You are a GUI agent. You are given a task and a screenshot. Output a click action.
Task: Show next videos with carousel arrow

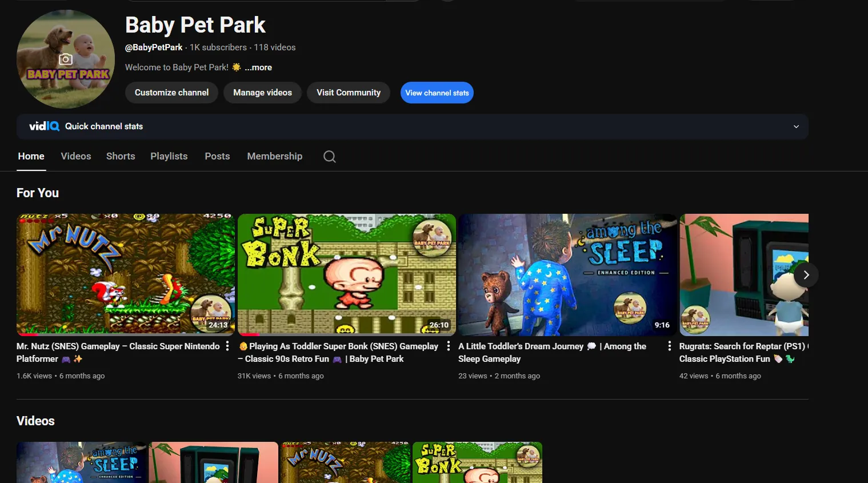(806, 275)
